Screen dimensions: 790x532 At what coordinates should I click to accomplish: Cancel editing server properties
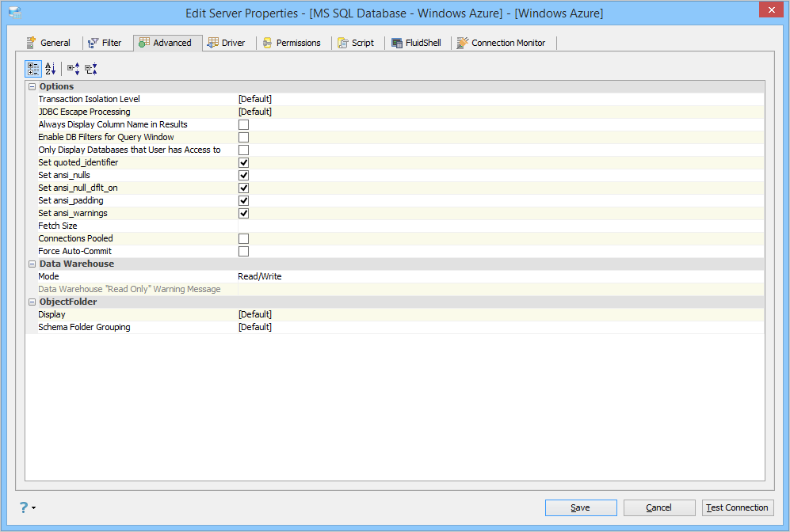(x=659, y=507)
